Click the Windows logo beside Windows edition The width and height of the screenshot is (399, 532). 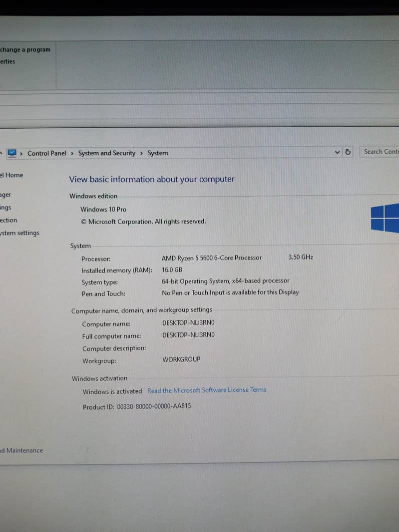386,218
